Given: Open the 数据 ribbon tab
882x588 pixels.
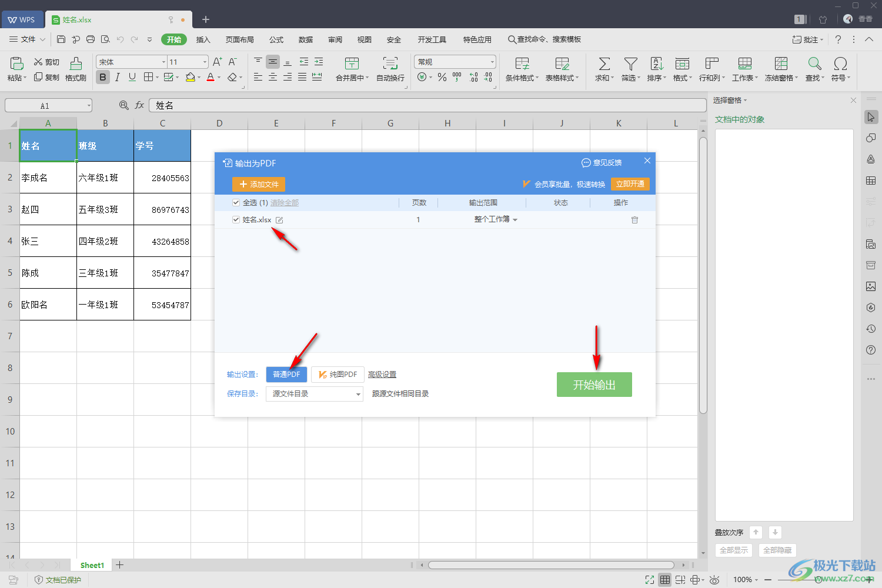Looking at the screenshot, I should click(305, 39).
